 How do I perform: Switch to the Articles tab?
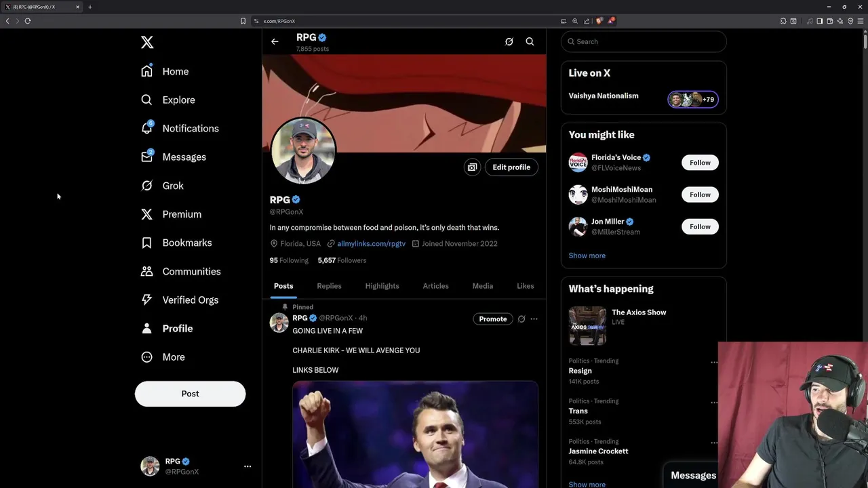click(436, 286)
